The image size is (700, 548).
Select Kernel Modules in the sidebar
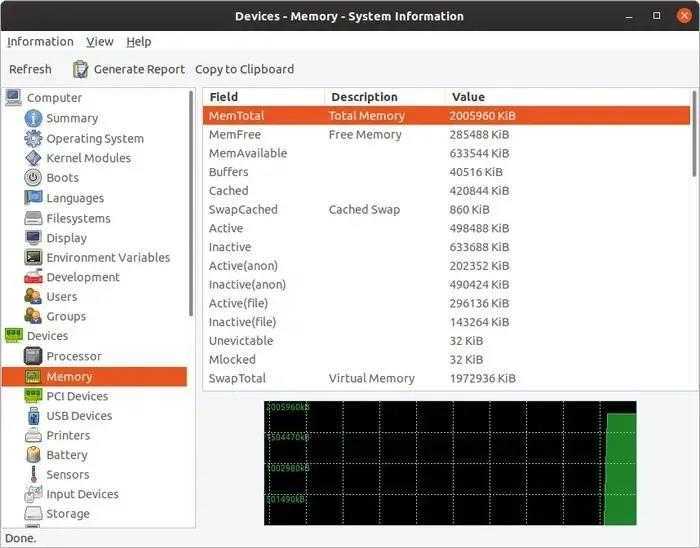88,158
